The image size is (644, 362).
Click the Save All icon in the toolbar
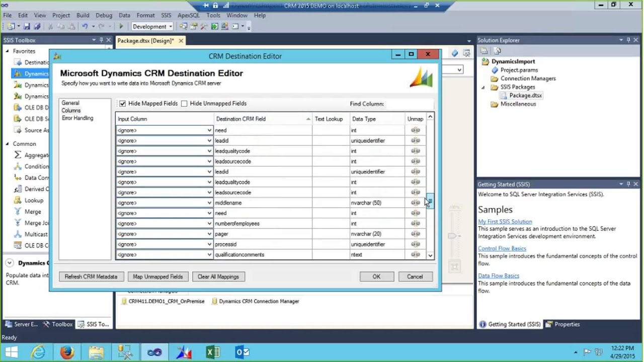tap(36, 27)
